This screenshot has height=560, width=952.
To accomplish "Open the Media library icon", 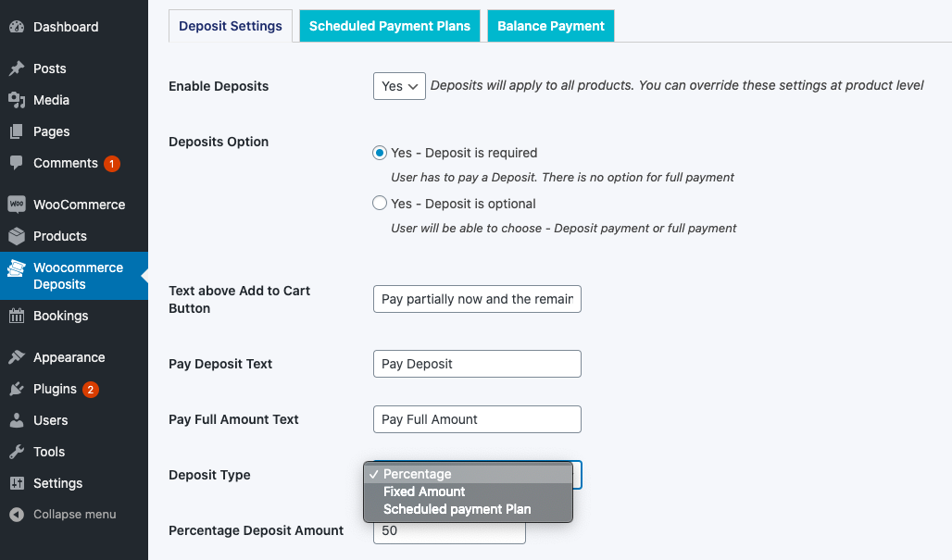I will [17, 100].
